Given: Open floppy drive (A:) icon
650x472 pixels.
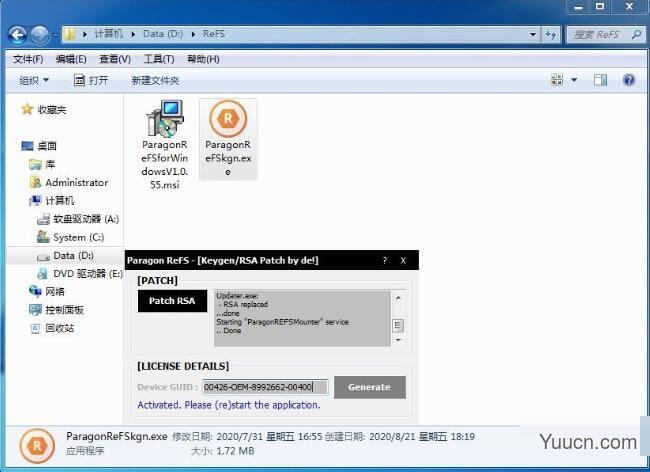Looking at the screenshot, I should point(43,219).
